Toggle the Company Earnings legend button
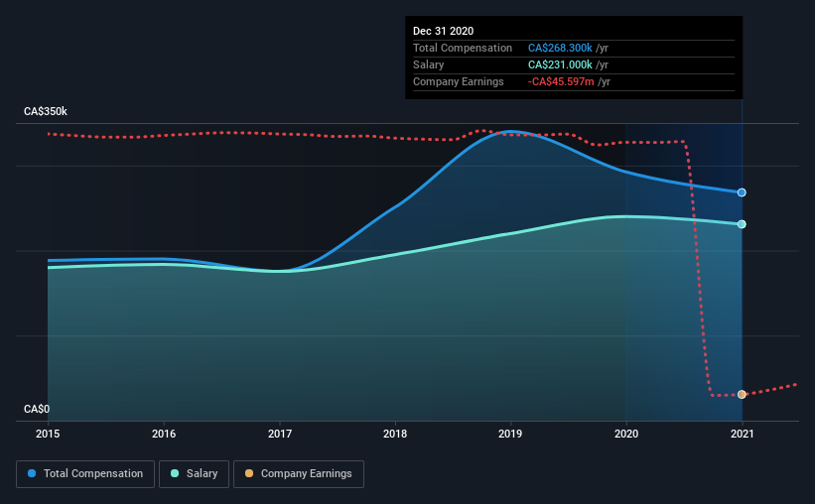 299,474
